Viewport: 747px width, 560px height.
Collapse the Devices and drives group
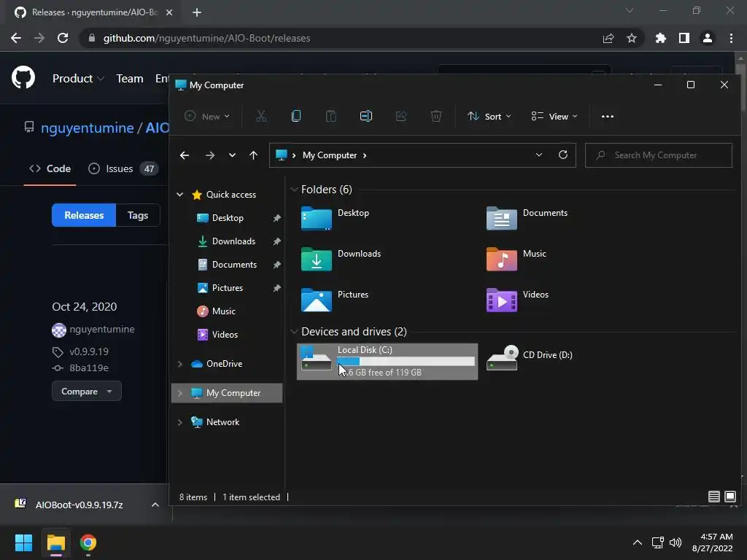coord(294,332)
